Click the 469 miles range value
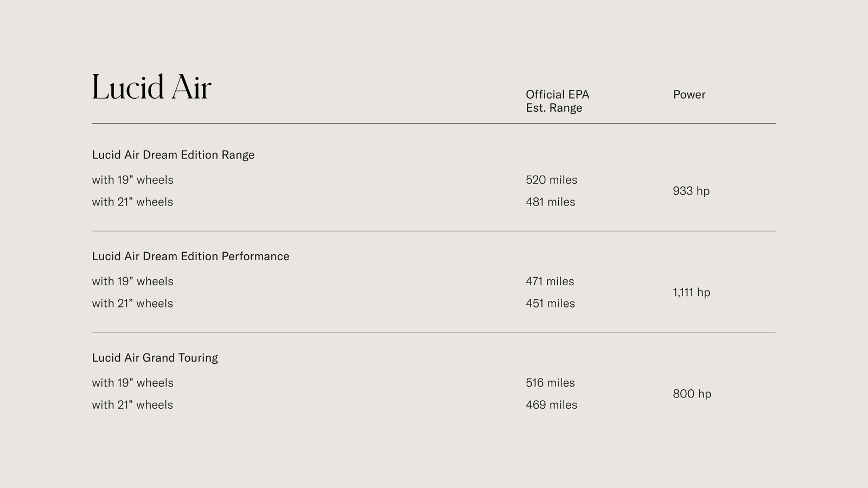The height and width of the screenshot is (488, 868). pyautogui.click(x=551, y=405)
